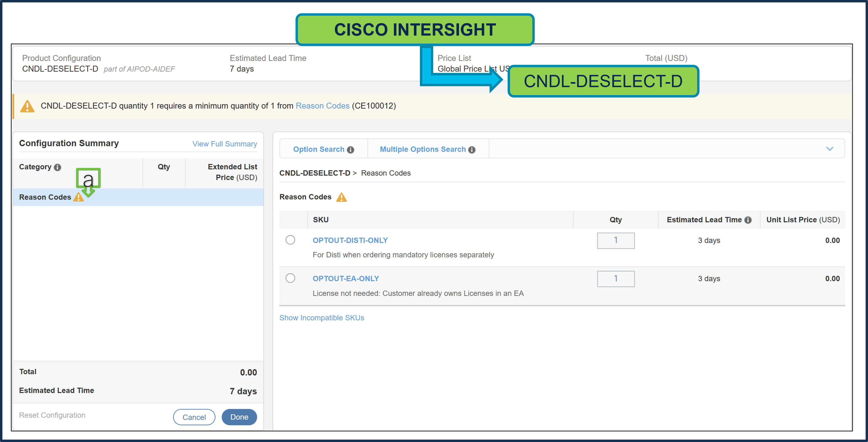Click the info icon next to Category

(x=58, y=167)
